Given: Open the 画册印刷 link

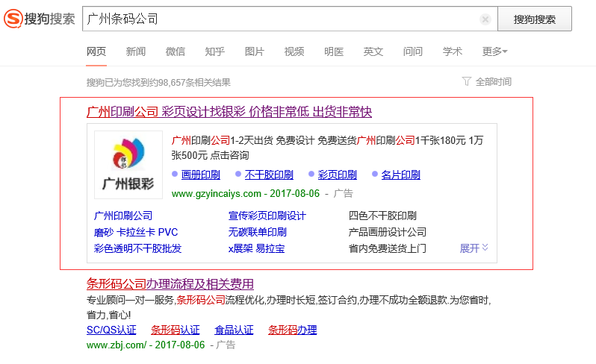Looking at the screenshot, I should pyautogui.click(x=200, y=175).
